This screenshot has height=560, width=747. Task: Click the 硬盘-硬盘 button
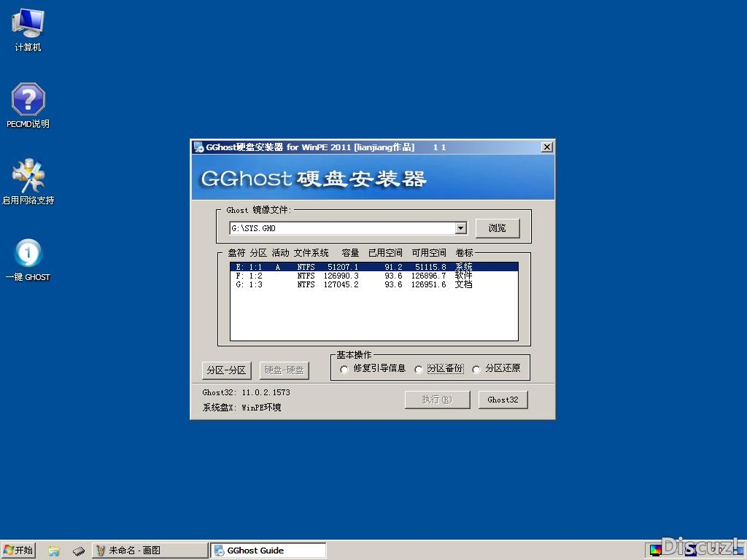[x=285, y=370]
